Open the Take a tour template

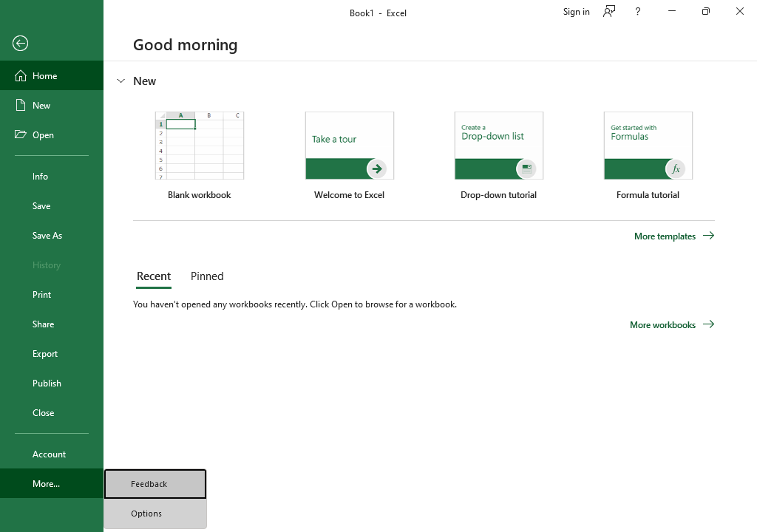point(350,146)
